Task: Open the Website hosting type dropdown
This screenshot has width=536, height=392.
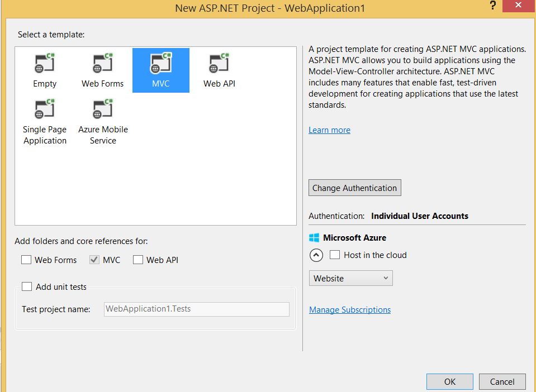Action: click(350, 278)
